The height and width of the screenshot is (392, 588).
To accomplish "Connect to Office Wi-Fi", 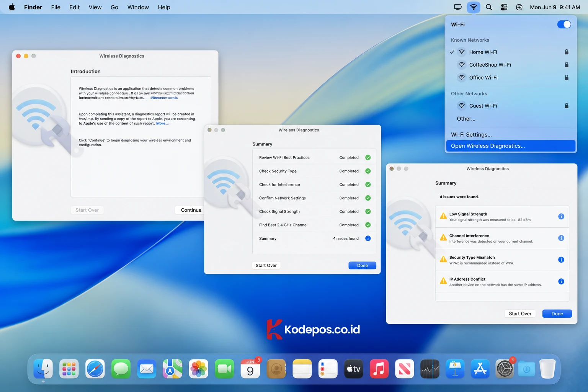I will click(x=511, y=77).
